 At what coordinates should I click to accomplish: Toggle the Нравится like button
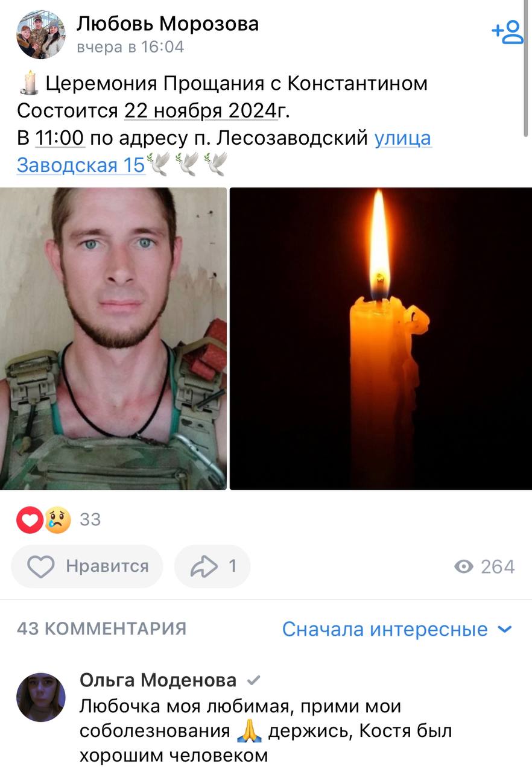[x=87, y=566]
